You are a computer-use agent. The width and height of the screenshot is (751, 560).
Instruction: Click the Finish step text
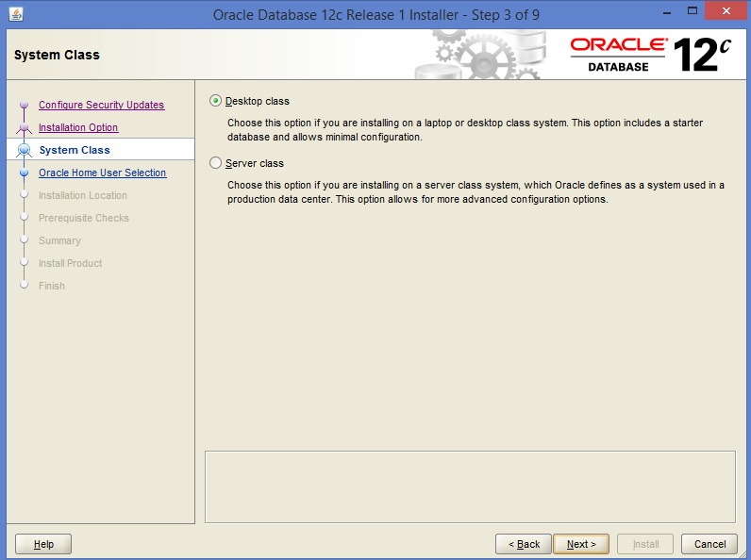coord(52,286)
